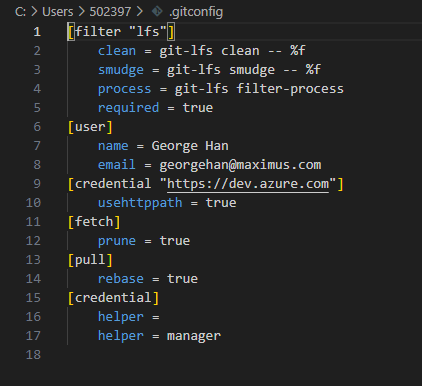Click the git-lfs filter-process value

tap(259, 89)
